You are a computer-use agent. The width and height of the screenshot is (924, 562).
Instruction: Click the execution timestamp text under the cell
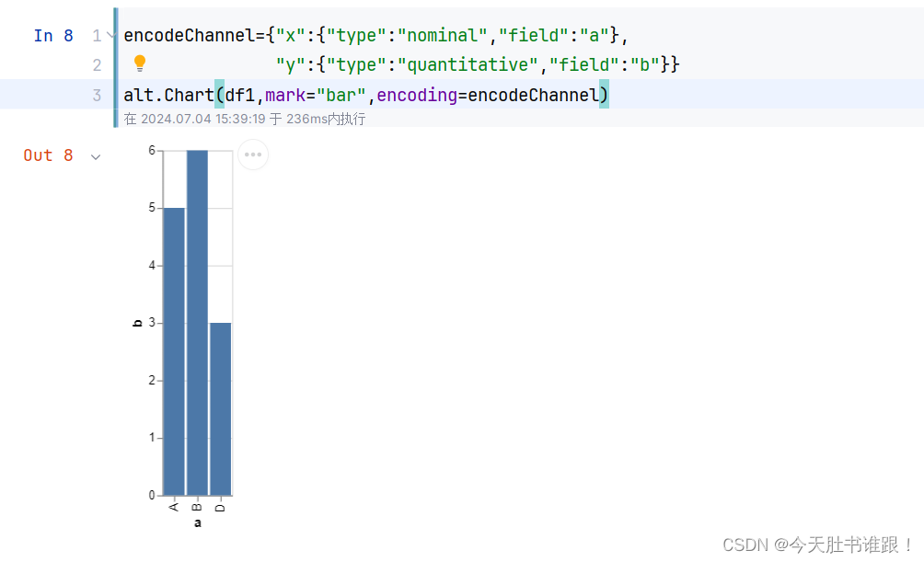(x=245, y=119)
